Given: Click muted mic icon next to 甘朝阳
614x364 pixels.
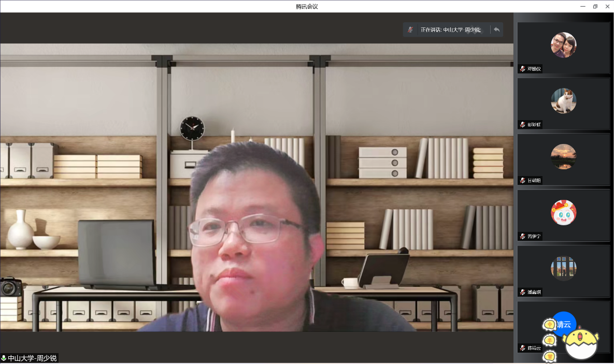Looking at the screenshot, I should click(523, 181).
